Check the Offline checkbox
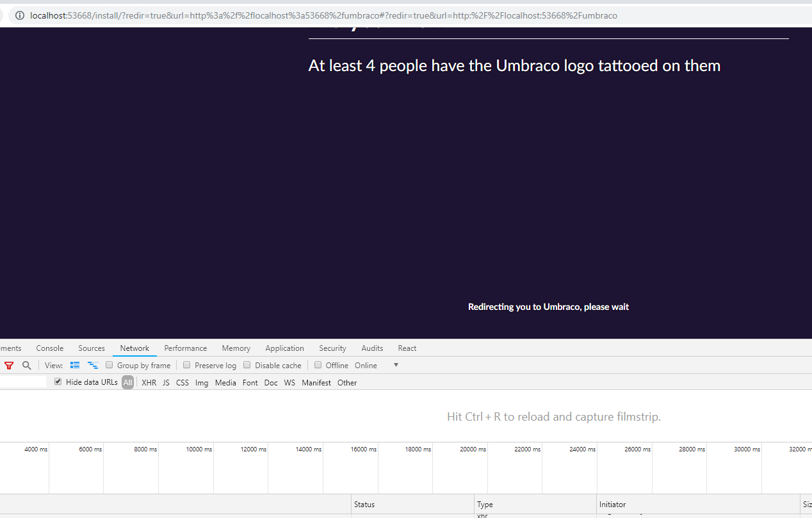 318,365
